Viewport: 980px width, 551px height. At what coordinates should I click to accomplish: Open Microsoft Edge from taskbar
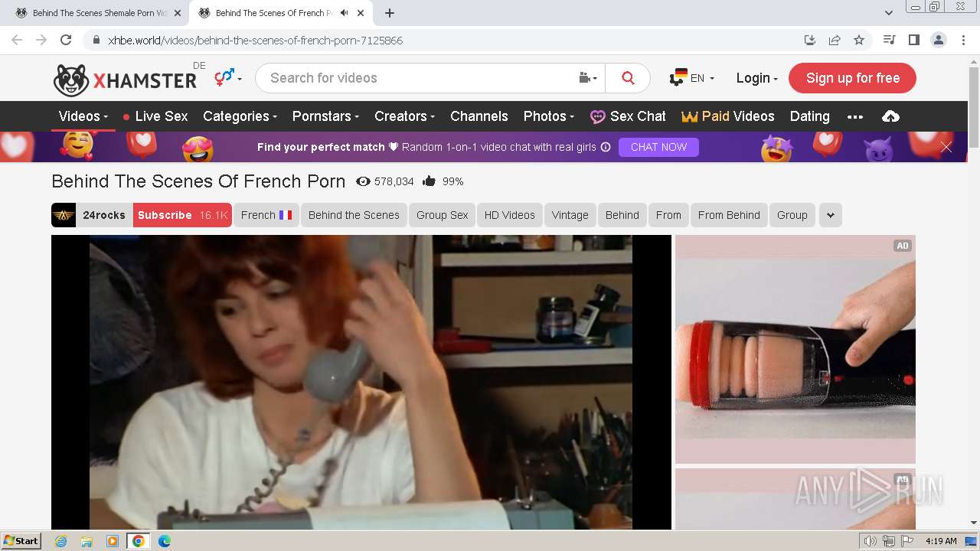(x=165, y=541)
